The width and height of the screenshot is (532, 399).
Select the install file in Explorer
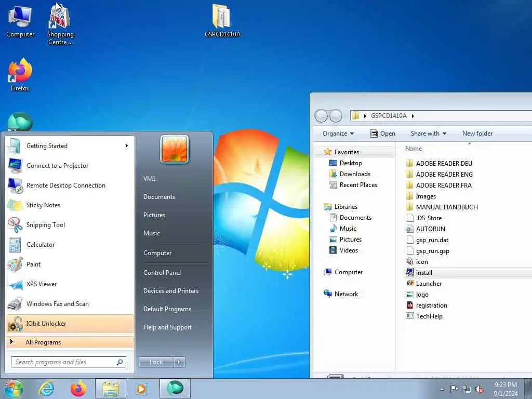point(424,273)
